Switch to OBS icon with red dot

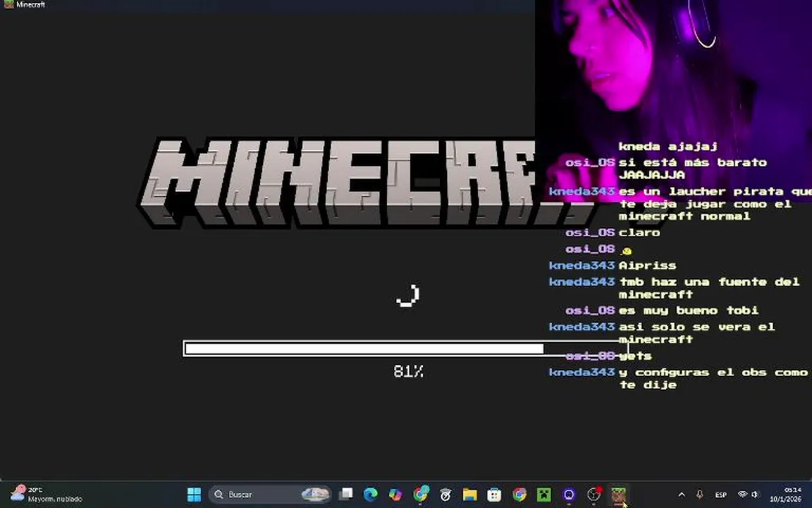594,494
